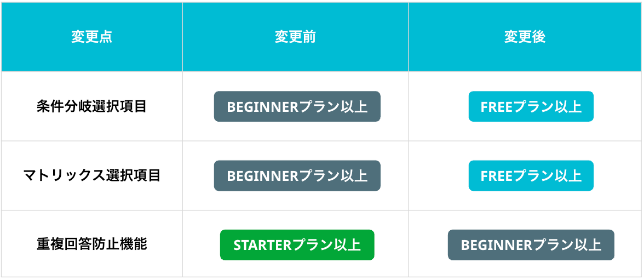Image resolution: width=644 pixels, height=279 pixels.
Task: Click FREEプラン以上 badge in 条件分岐選択項目 row
Action: pos(531,106)
